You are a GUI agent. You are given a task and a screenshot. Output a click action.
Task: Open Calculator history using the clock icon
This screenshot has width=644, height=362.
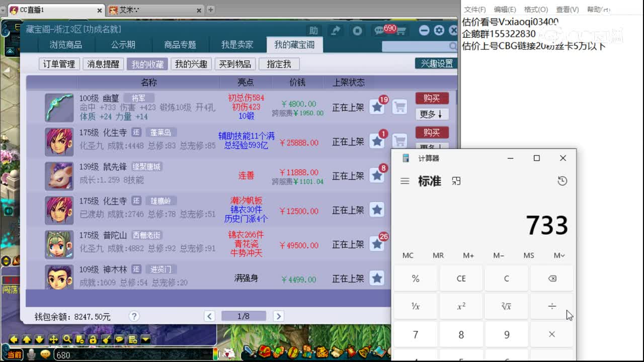562,181
